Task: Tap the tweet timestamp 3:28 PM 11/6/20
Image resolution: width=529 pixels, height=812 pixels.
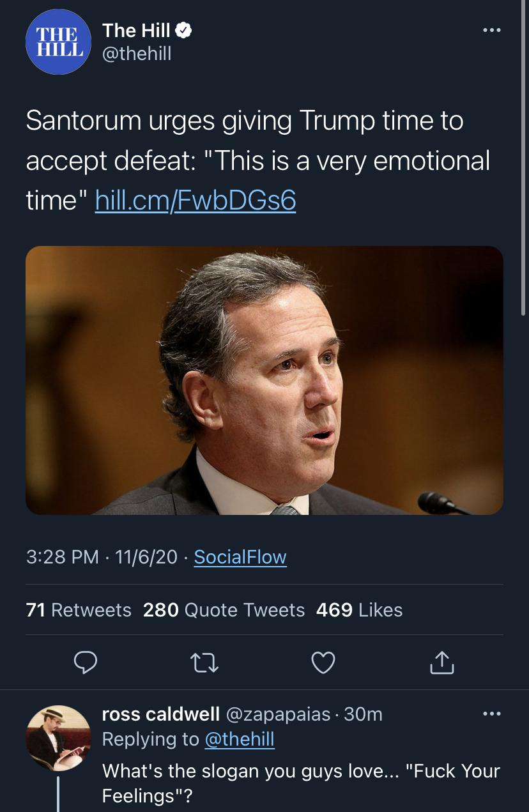Action: coord(102,557)
